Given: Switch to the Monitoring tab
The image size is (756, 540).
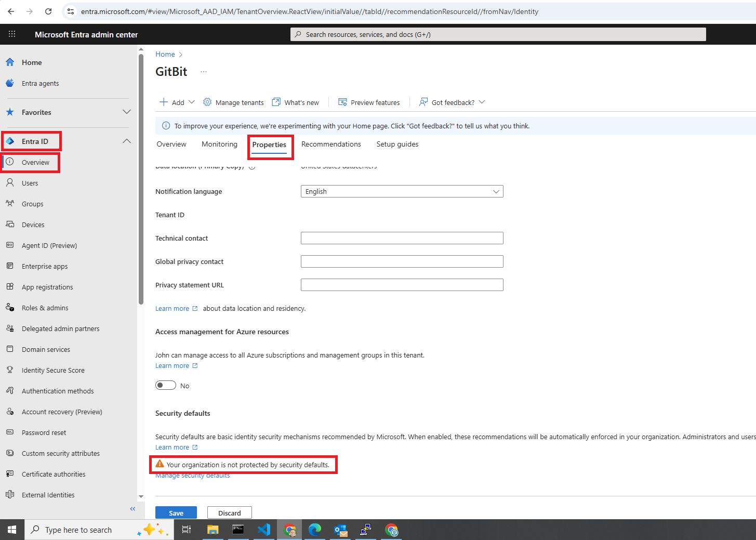Looking at the screenshot, I should tap(219, 144).
